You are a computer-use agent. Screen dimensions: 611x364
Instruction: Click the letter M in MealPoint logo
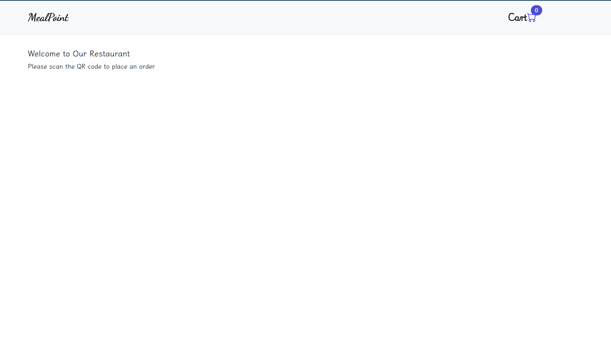click(33, 17)
